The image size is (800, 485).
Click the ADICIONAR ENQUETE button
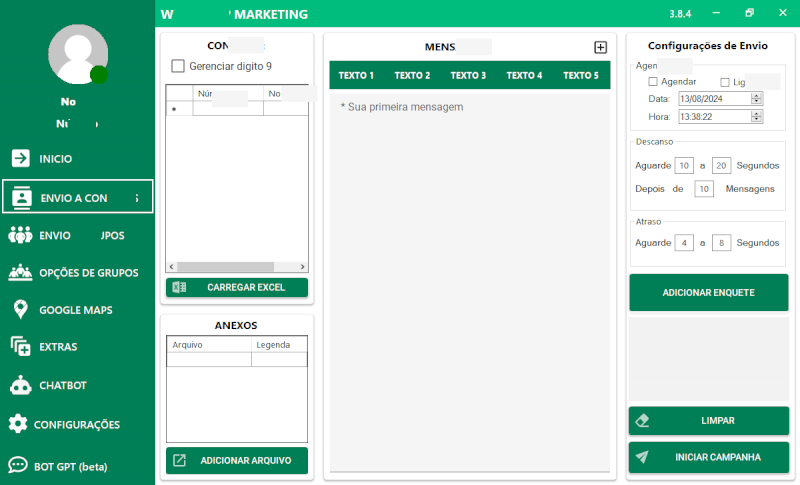tap(709, 292)
